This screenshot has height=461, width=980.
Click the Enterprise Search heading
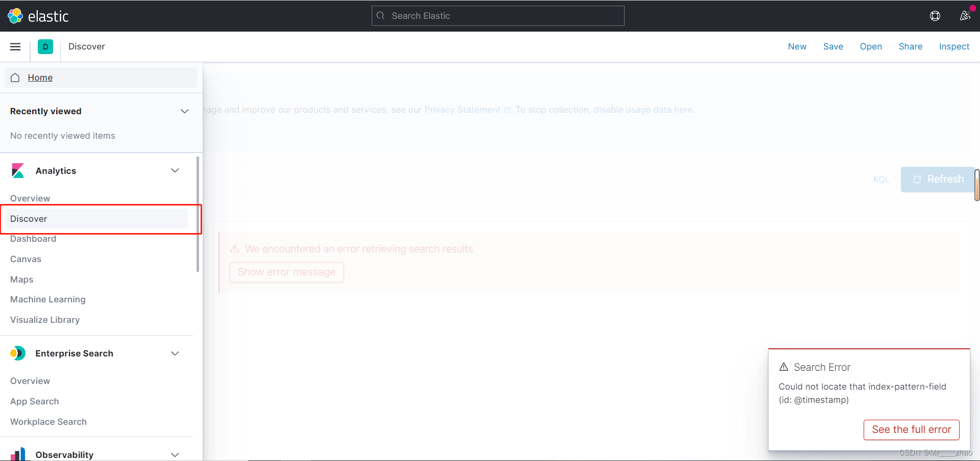[74, 353]
